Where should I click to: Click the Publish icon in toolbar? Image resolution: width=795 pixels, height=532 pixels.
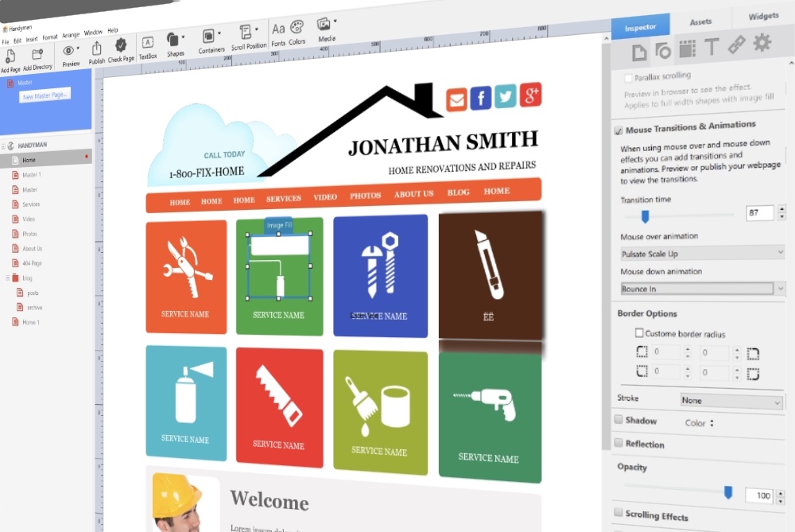pos(97,49)
